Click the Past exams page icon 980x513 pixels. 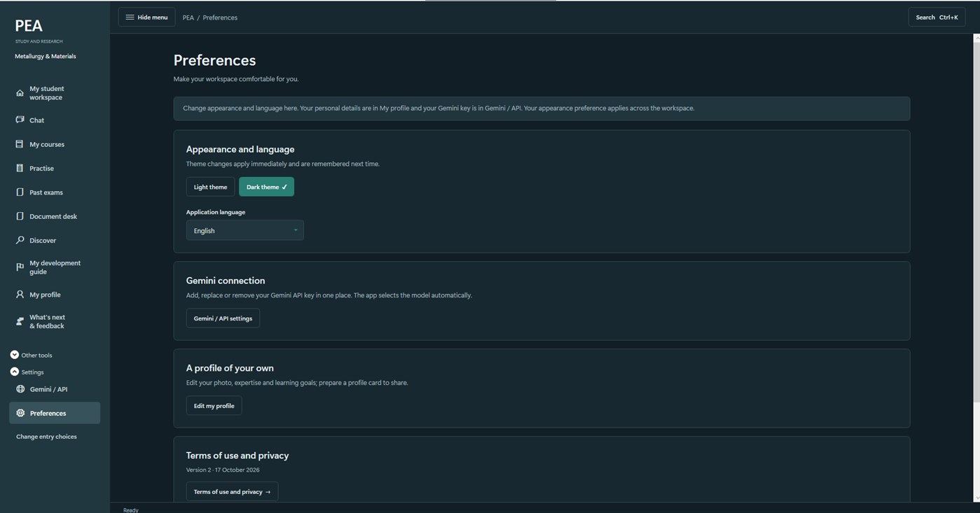(20, 192)
